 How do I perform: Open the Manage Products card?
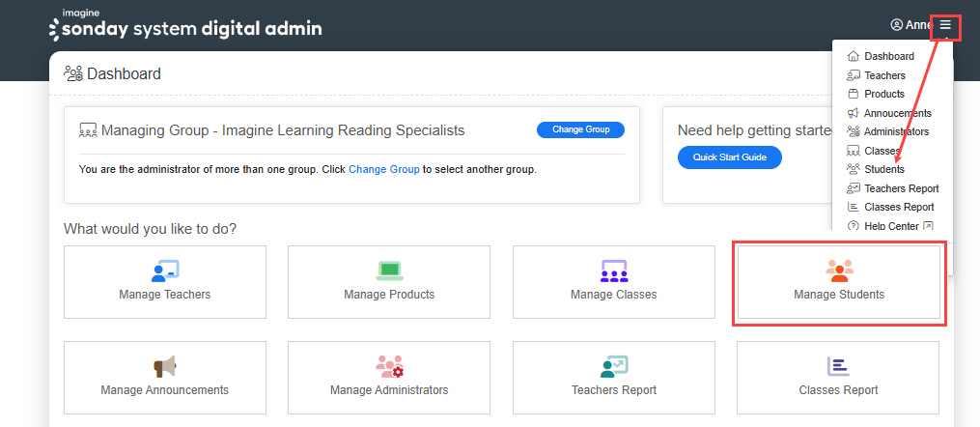point(389,282)
